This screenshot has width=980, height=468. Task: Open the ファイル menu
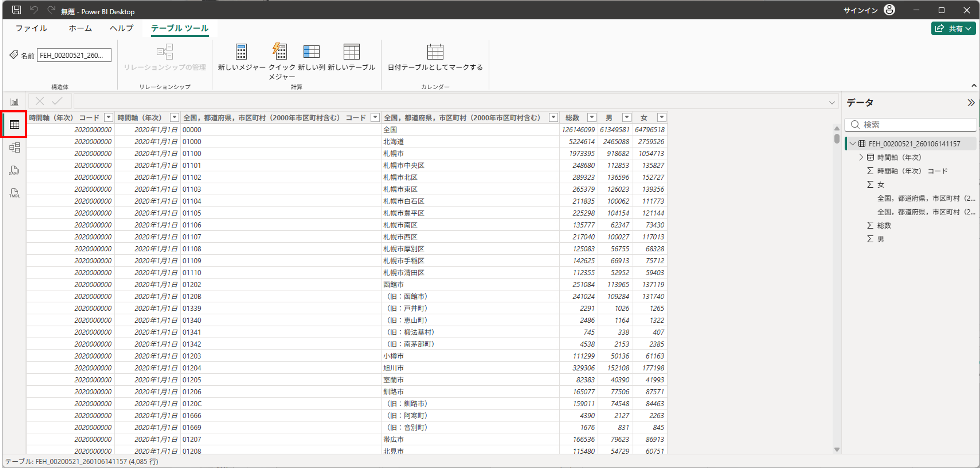coord(31,28)
